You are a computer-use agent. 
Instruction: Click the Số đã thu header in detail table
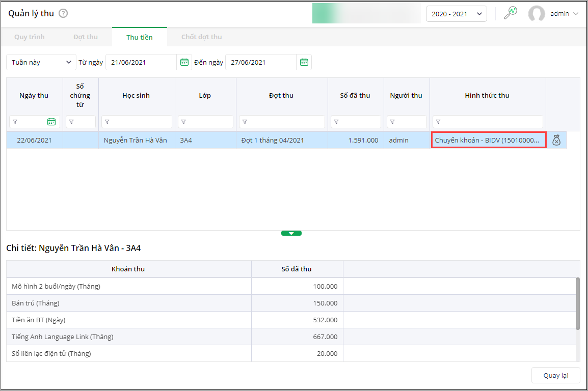(297, 269)
